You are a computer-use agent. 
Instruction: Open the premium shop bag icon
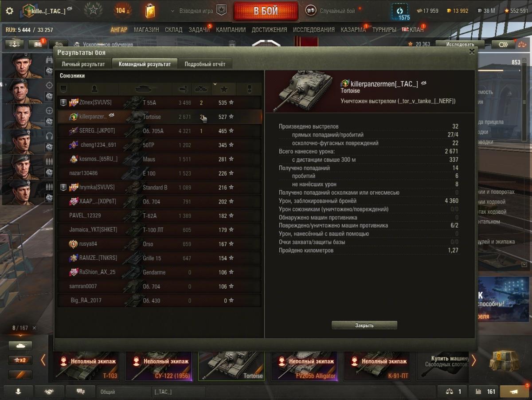pyautogui.click(x=150, y=11)
